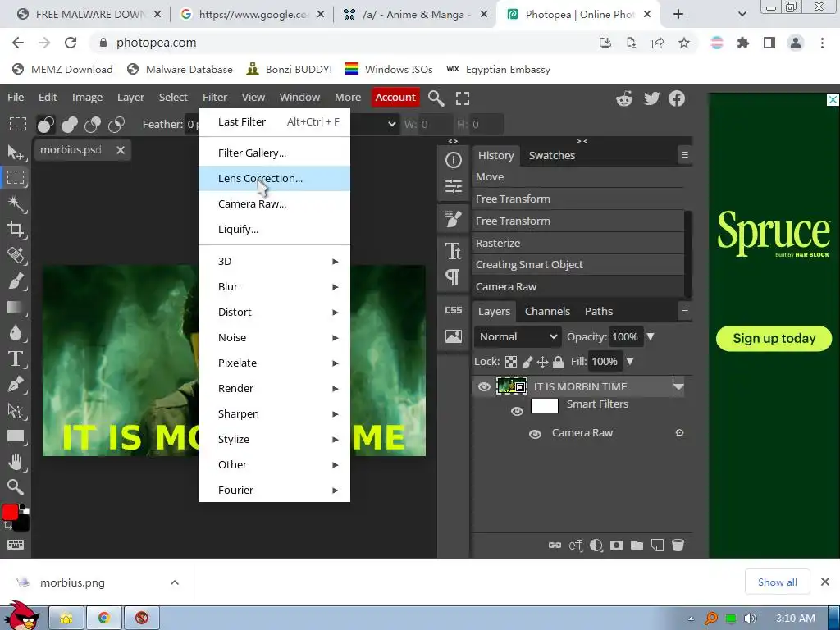Delete layer with trash icon

(x=678, y=546)
